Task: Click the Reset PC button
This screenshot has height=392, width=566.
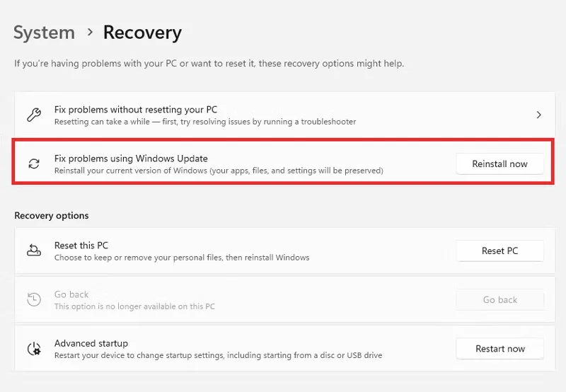Action: [499, 250]
